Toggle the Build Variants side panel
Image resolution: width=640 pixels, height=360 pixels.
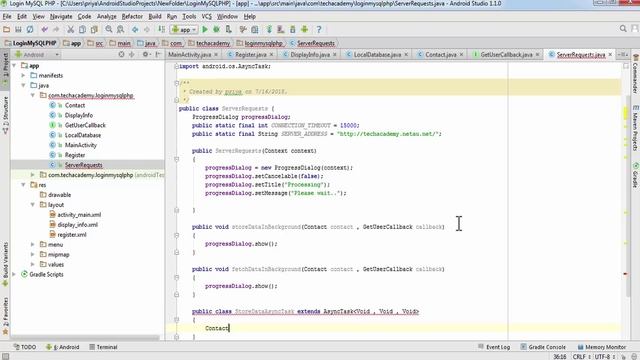pyautogui.click(x=5, y=264)
